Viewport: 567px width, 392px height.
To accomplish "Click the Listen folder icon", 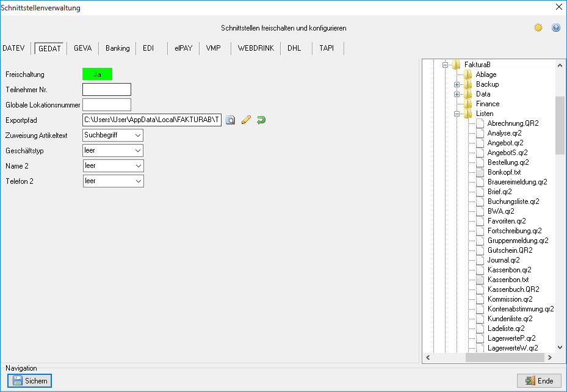I will (468, 114).
